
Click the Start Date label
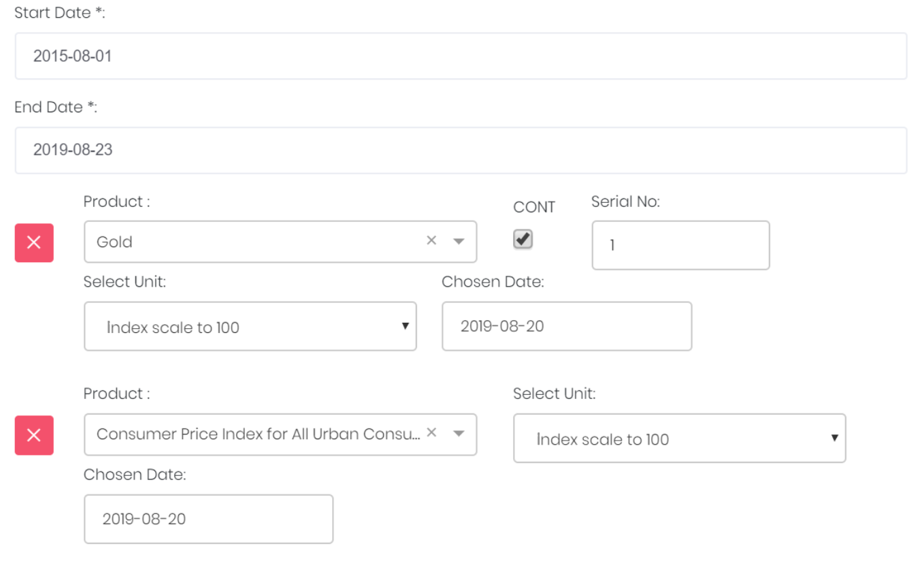tap(60, 13)
